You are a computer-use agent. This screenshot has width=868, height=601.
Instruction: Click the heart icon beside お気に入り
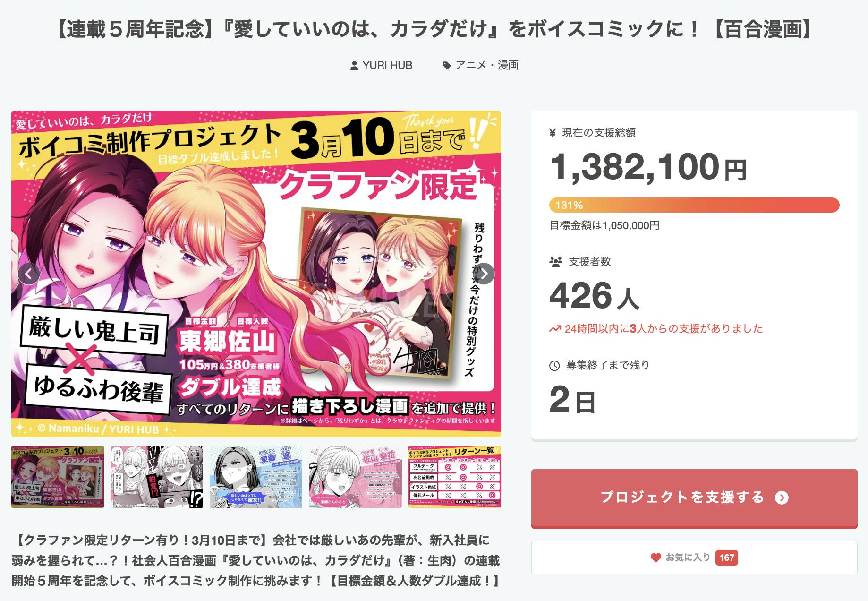pyautogui.click(x=655, y=558)
